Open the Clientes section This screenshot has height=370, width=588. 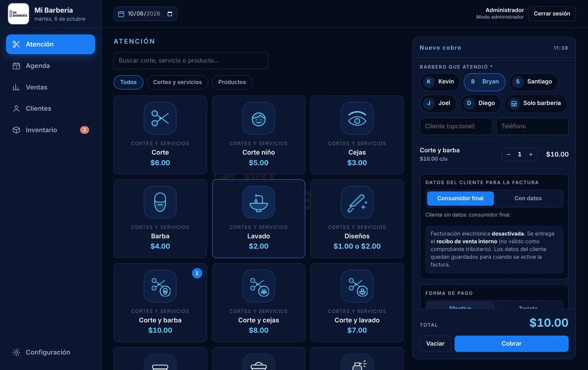click(x=50, y=108)
